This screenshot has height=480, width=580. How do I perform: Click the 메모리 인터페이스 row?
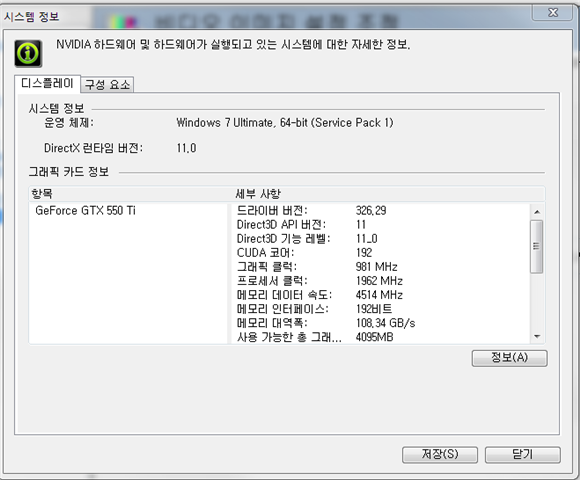click(381, 309)
